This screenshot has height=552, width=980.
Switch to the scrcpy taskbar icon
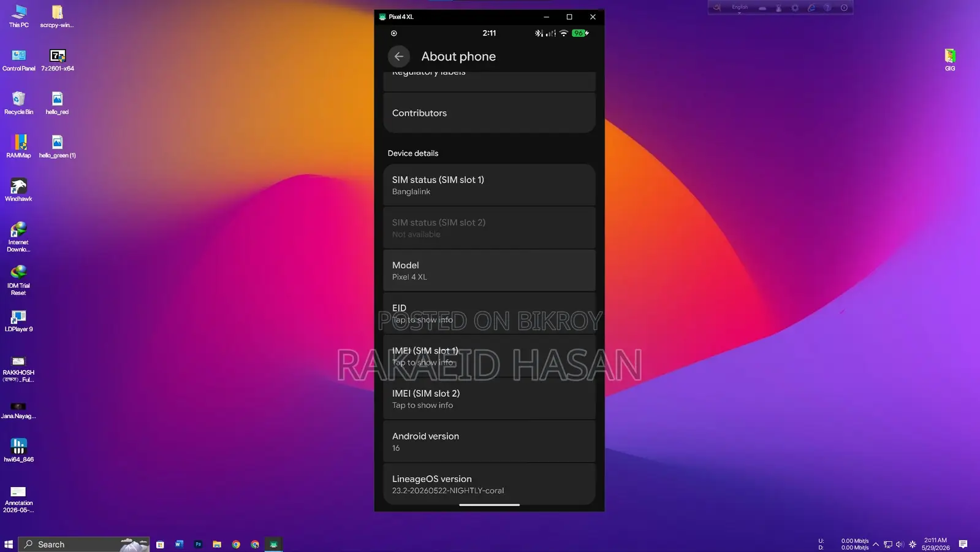pos(274,544)
